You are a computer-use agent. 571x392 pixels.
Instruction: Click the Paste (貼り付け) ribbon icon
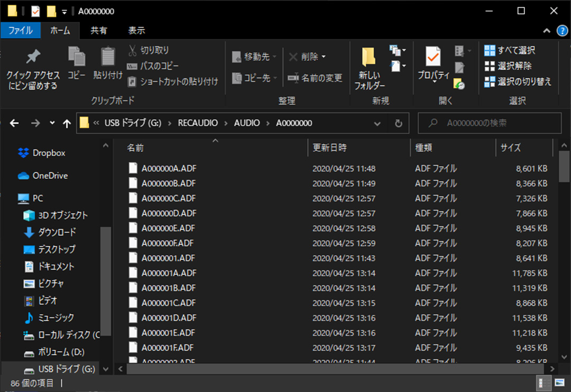[108, 63]
